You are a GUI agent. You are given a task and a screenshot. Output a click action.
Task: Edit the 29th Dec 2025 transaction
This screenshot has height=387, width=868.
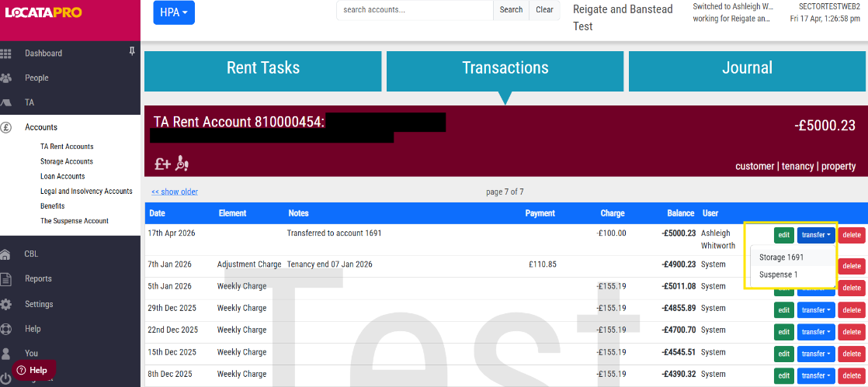pyautogui.click(x=784, y=310)
